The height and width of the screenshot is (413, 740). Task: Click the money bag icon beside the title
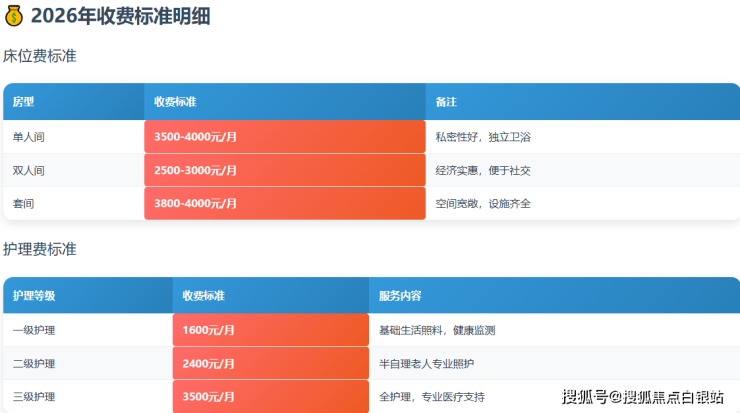point(14,16)
